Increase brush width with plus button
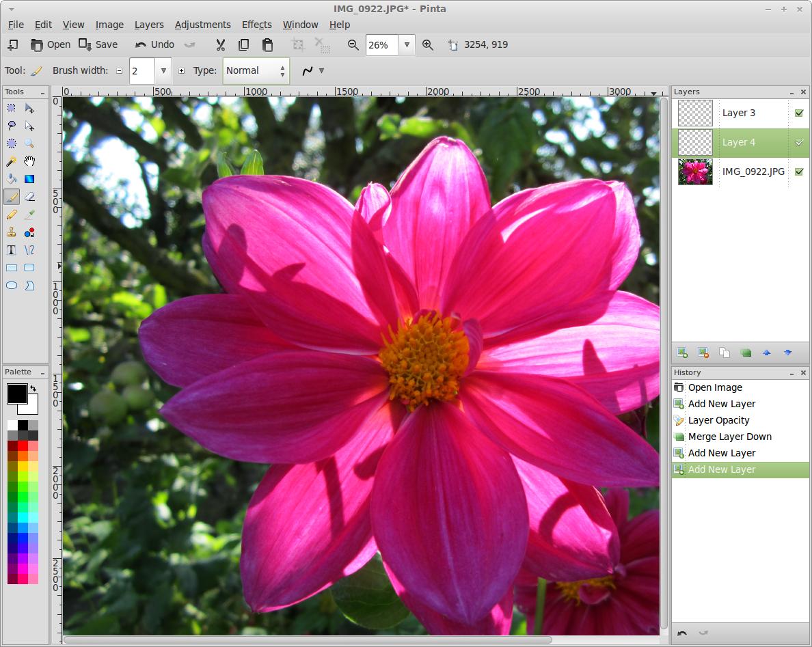 tap(181, 71)
